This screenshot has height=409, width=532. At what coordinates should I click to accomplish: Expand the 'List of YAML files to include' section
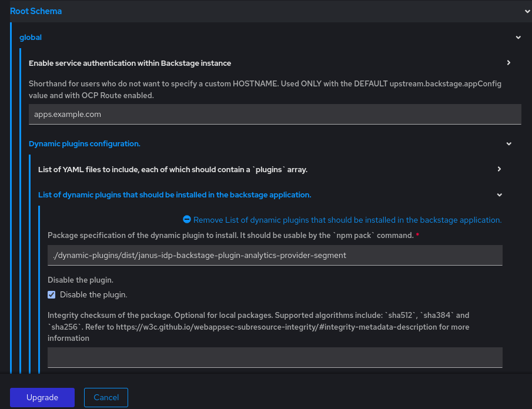[x=499, y=169]
